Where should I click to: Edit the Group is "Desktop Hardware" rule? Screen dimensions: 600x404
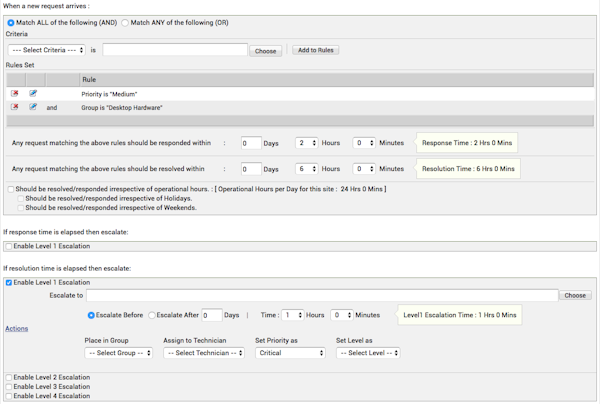tap(33, 107)
